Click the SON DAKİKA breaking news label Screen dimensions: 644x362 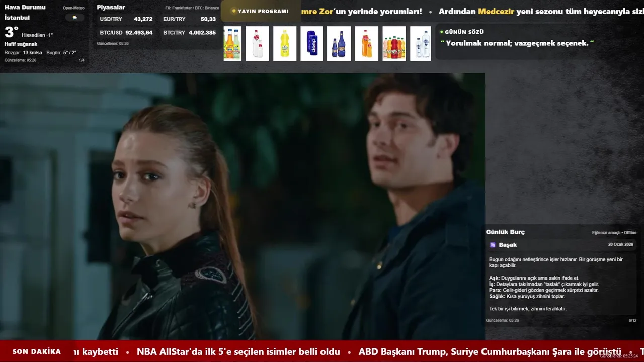37,351
